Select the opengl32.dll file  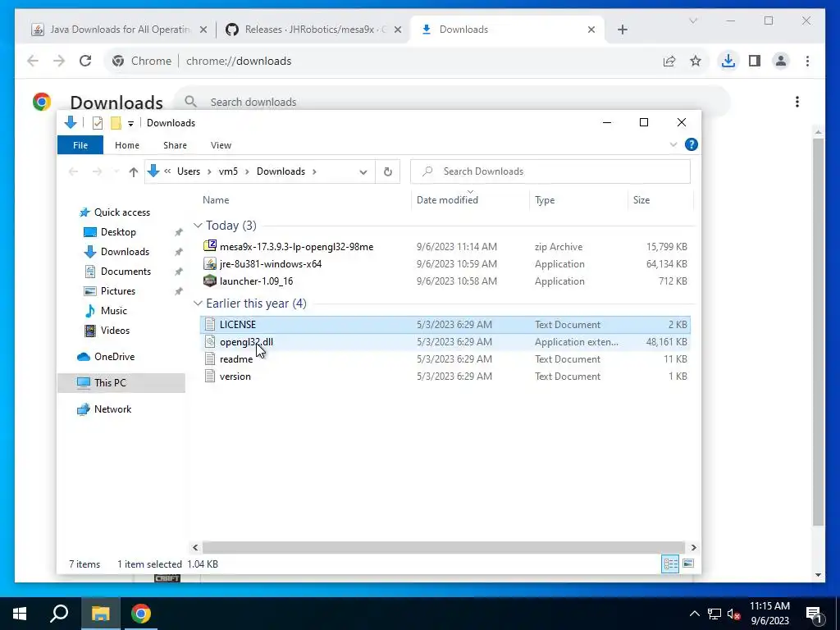coord(445,342)
